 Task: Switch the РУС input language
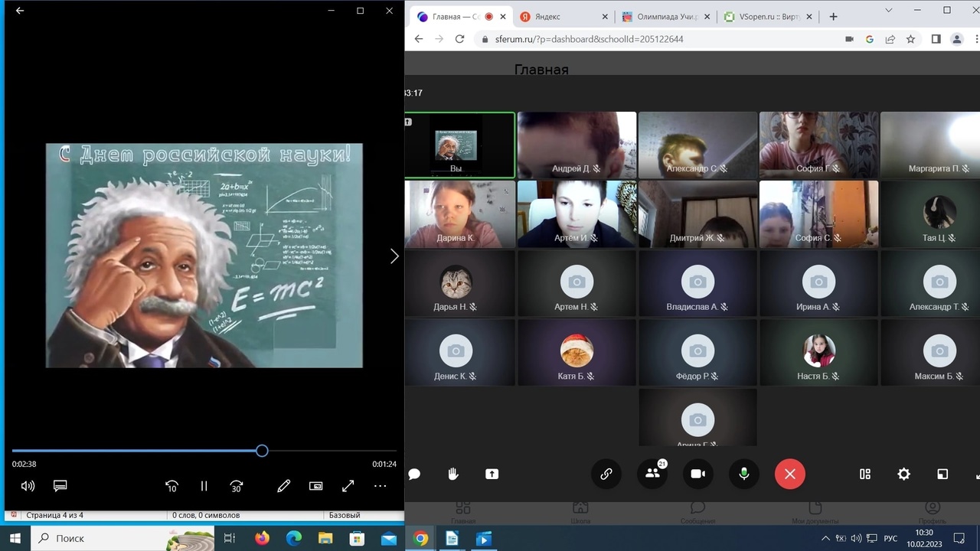pyautogui.click(x=890, y=539)
